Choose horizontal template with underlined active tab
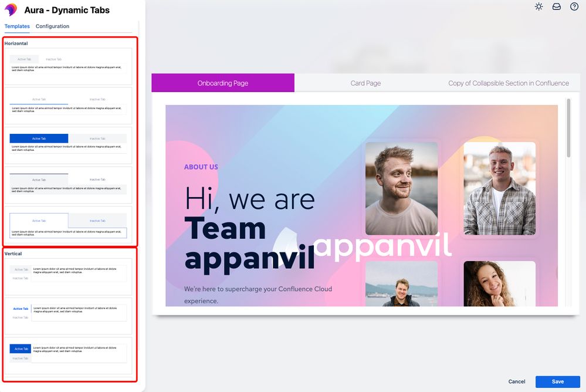The width and height of the screenshot is (586, 392). tap(68, 106)
